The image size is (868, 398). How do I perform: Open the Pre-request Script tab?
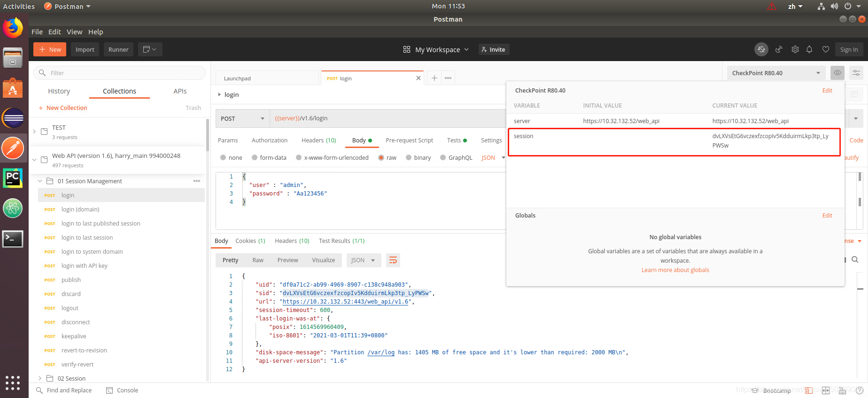click(x=409, y=140)
